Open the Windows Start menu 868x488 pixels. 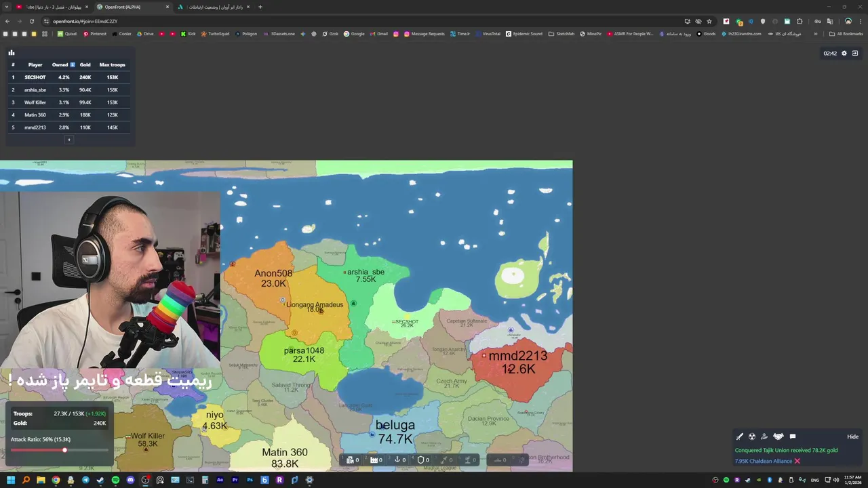coord(11,480)
